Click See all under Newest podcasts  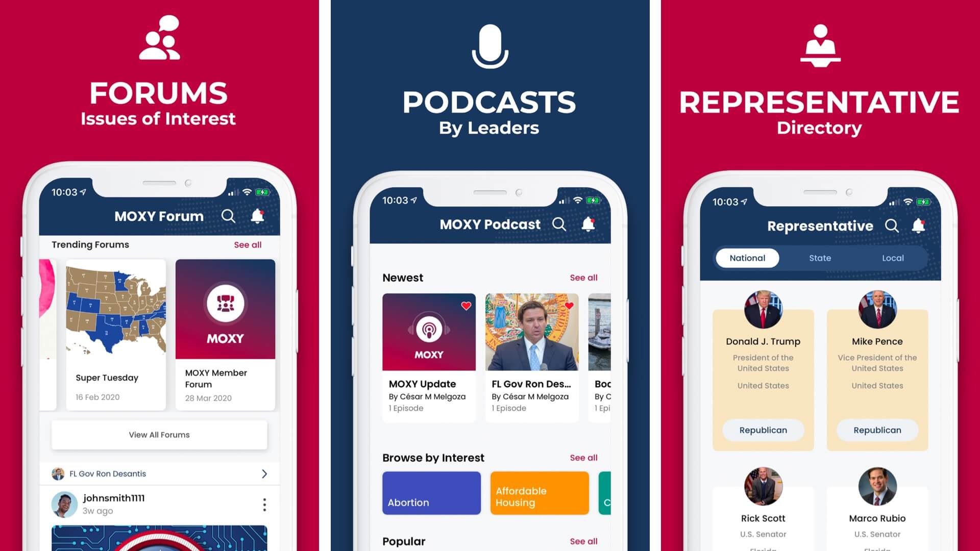point(582,277)
